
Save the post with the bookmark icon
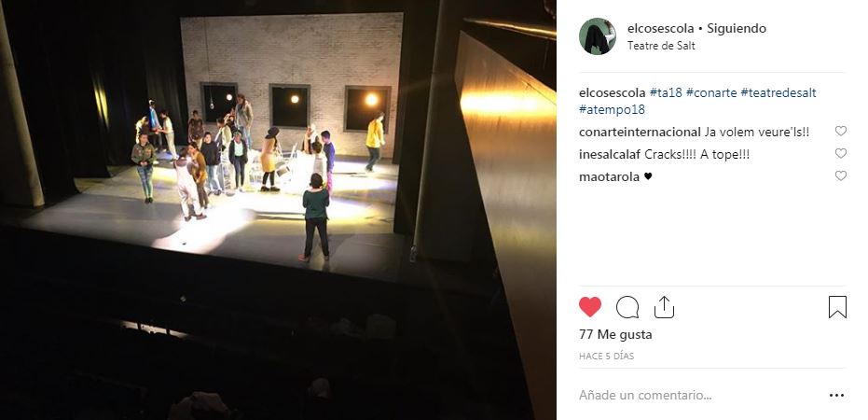tap(837, 307)
